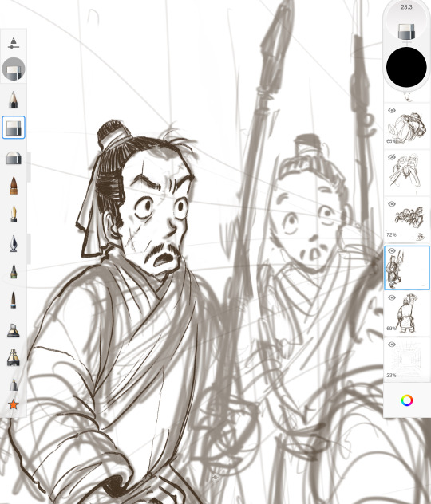The image size is (431, 504).
Task: Tap the small marker at canvas bottom center
Action: coord(215,478)
